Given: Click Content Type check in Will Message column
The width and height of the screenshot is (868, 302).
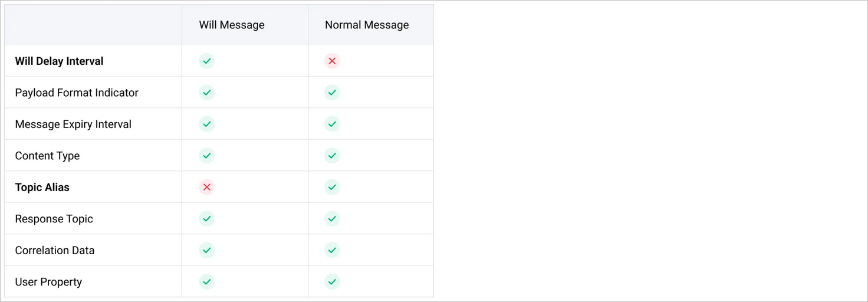Looking at the screenshot, I should pyautogui.click(x=206, y=156).
